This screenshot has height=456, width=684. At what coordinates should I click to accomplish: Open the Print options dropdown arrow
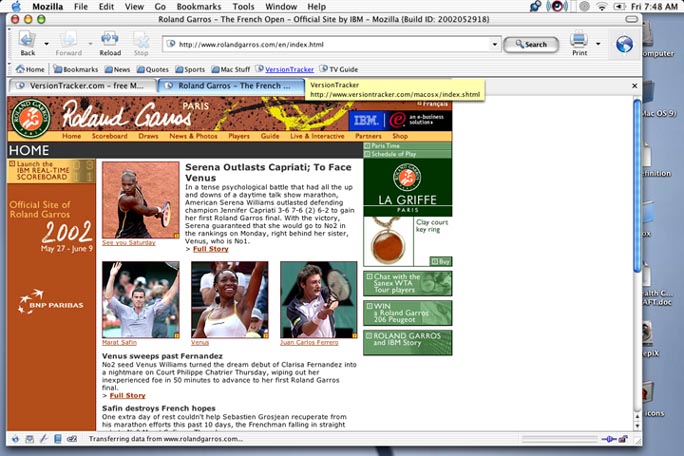(x=598, y=44)
